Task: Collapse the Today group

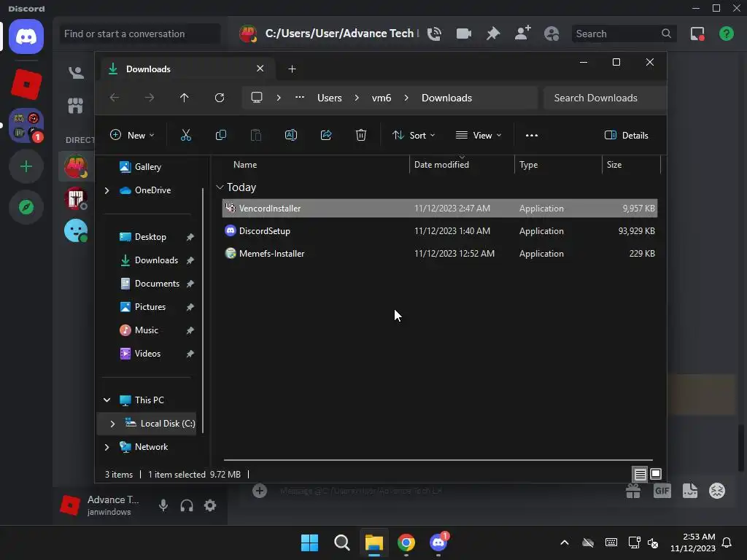Action: click(x=220, y=187)
